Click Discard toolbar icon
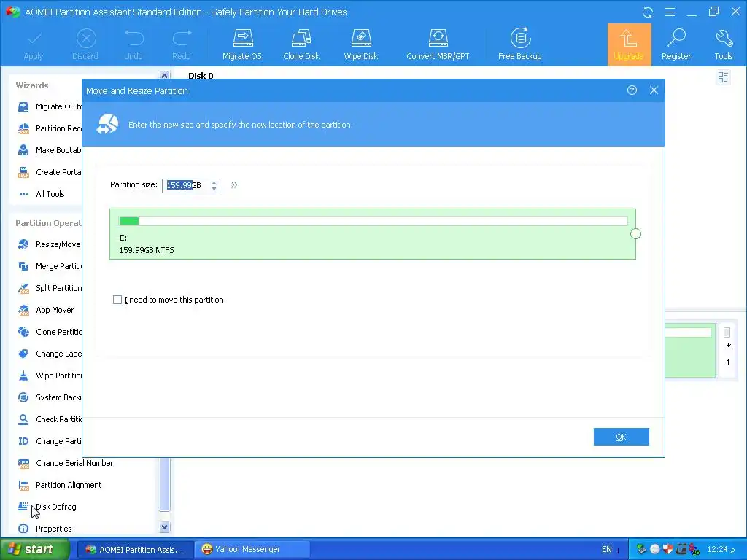747x560 pixels. [x=85, y=44]
